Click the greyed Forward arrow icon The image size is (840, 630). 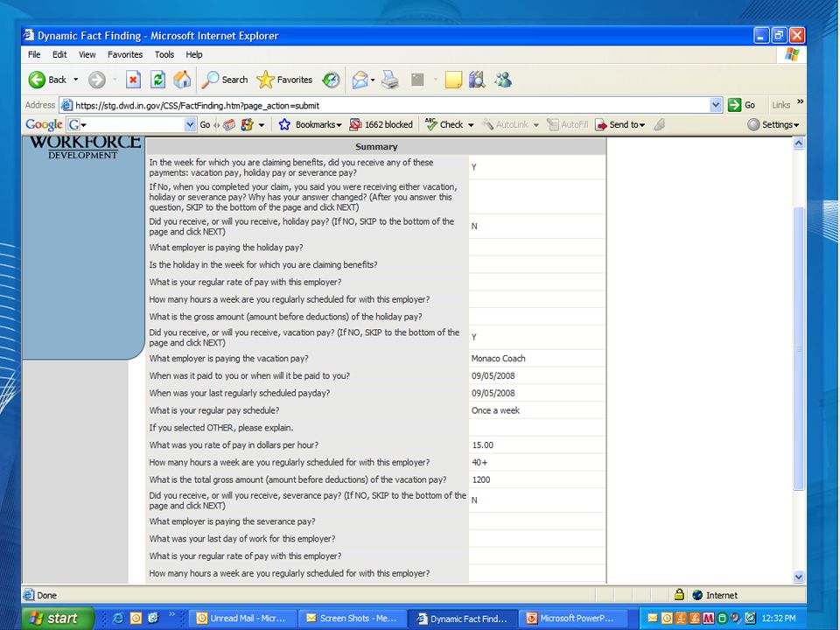point(97,80)
